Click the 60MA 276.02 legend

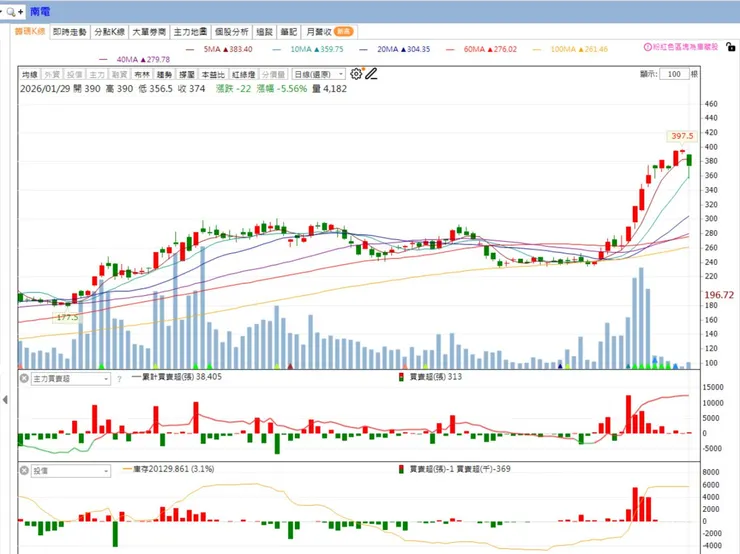point(490,49)
